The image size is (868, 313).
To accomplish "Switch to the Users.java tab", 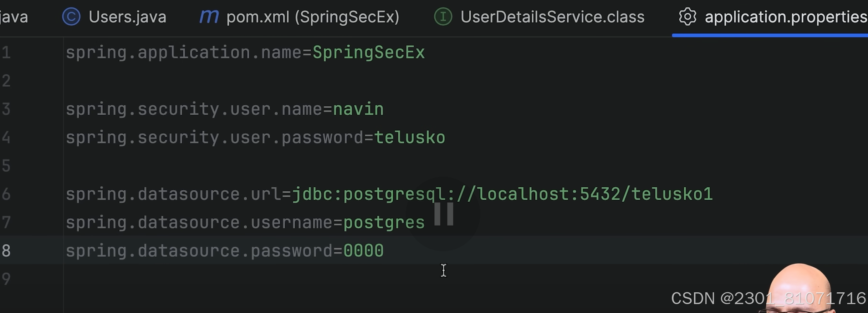I will click(x=127, y=16).
